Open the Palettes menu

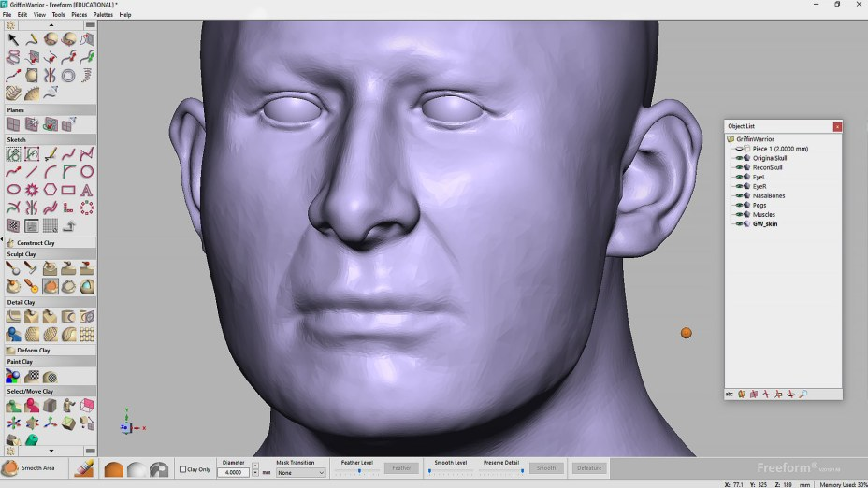tap(103, 15)
